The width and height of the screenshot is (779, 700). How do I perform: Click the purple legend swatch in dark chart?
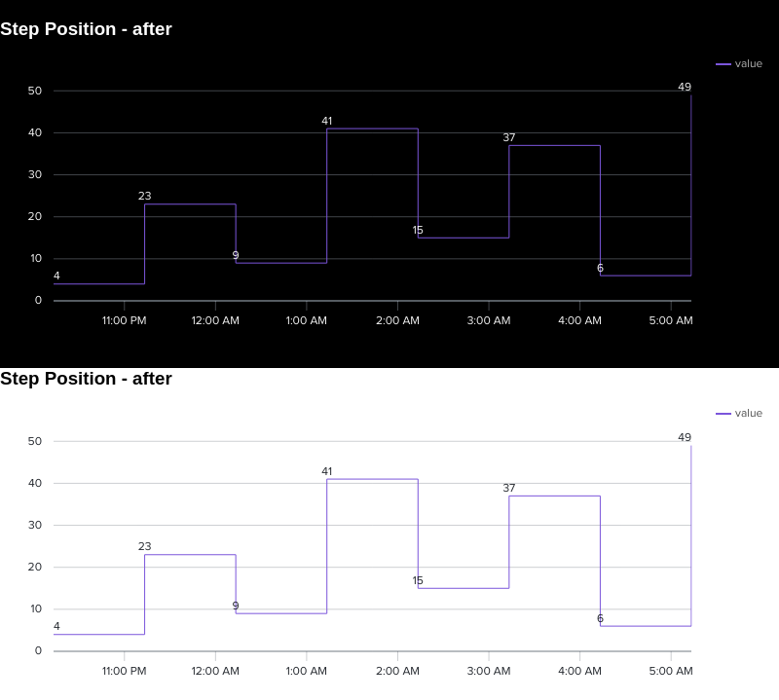pos(723,64)
